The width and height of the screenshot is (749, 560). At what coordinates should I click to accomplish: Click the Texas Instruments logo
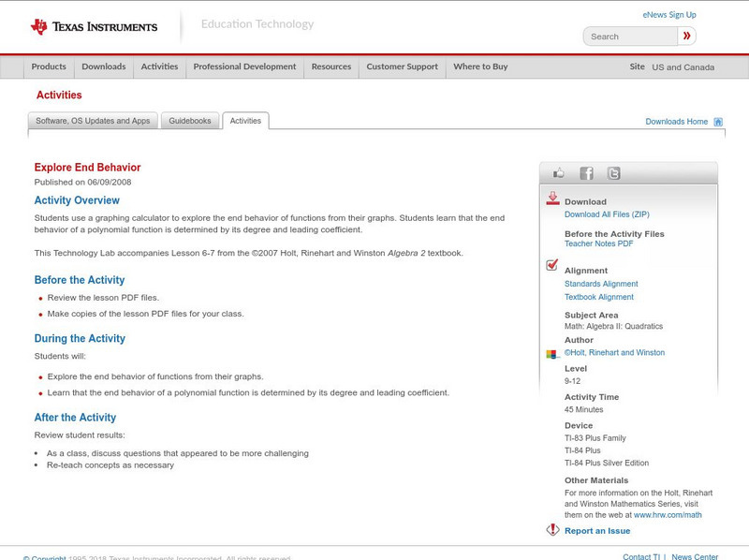point(94,26)
